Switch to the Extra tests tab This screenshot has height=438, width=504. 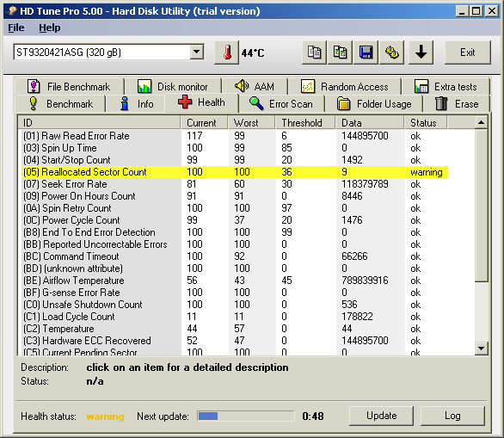tap(446, 87)
